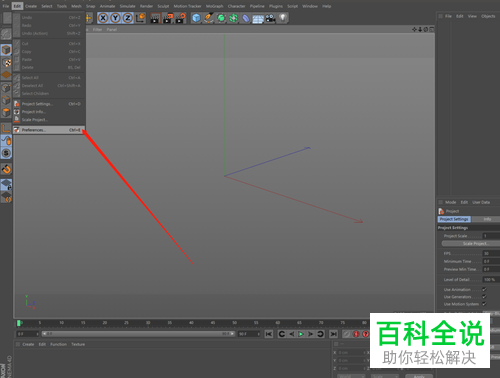This screenshot has width=500, height=378.
Task: Open the Attribute Manager User Data menu
Action: 481,202
